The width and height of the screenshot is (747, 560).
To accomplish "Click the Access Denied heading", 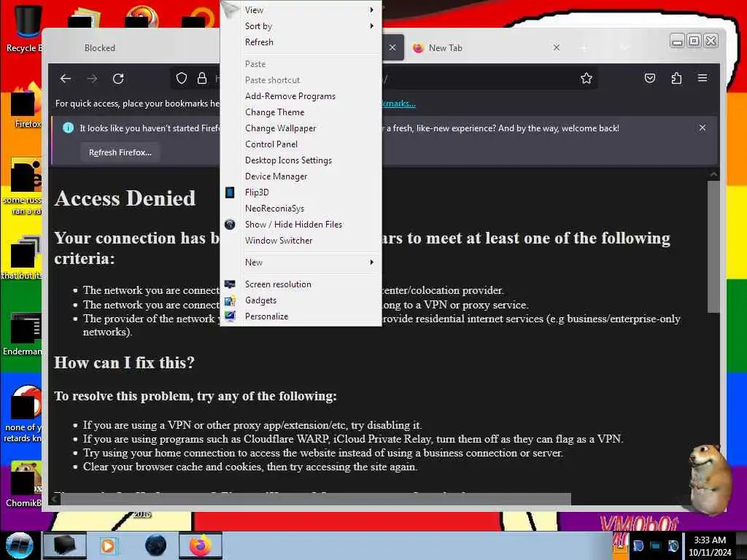I will 125,198.
